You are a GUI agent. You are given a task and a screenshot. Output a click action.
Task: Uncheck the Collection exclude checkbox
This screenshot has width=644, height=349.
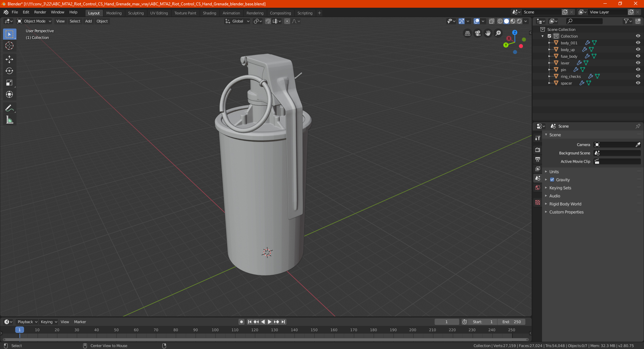(549, 36)
